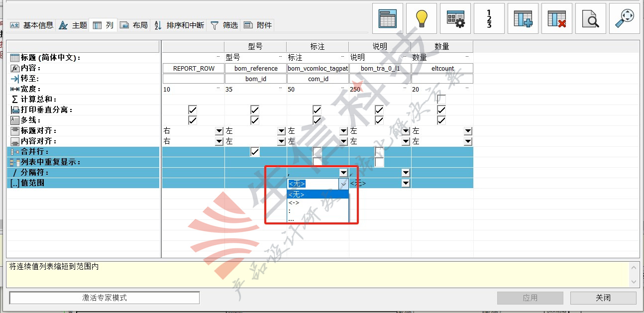This screenshot has width=644, height=313.
Task: Click the width icon beside 宽度
Action: click(x=15, y=89)
